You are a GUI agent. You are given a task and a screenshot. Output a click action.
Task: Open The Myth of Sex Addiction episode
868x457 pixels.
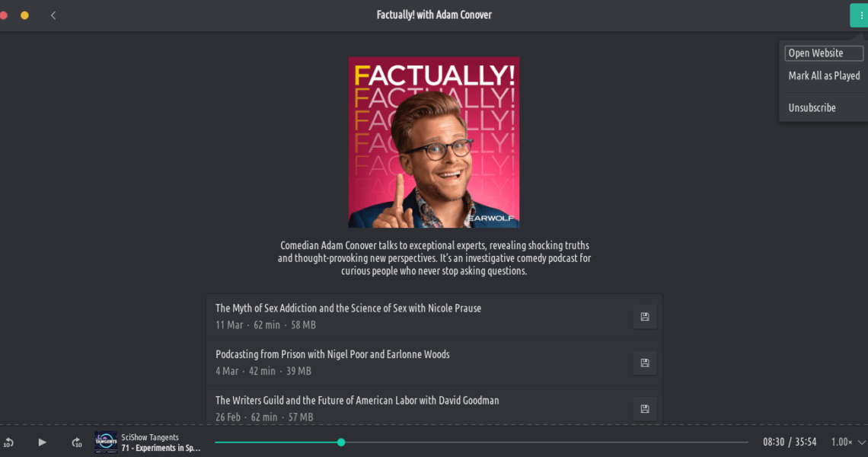coord(348,308)
